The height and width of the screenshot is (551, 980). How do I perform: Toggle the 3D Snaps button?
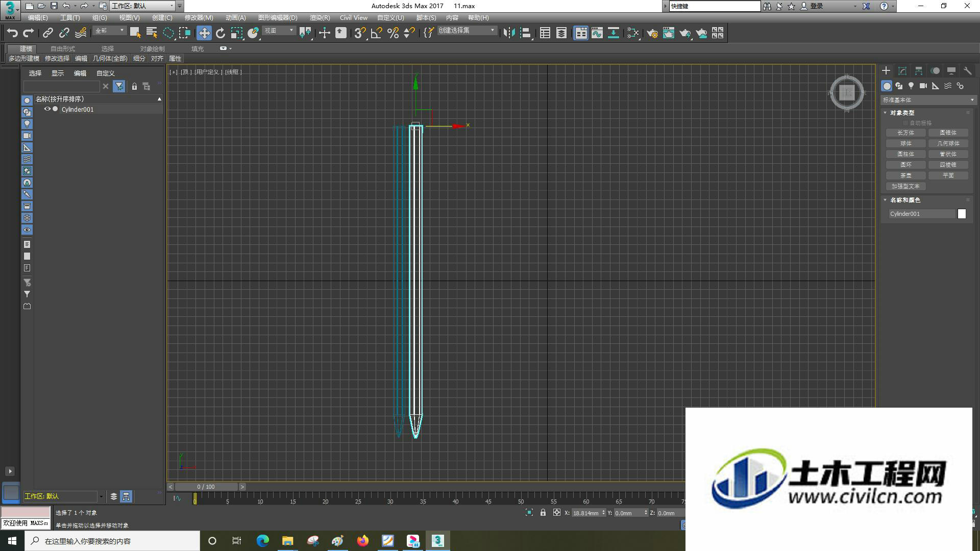point(360,33)
